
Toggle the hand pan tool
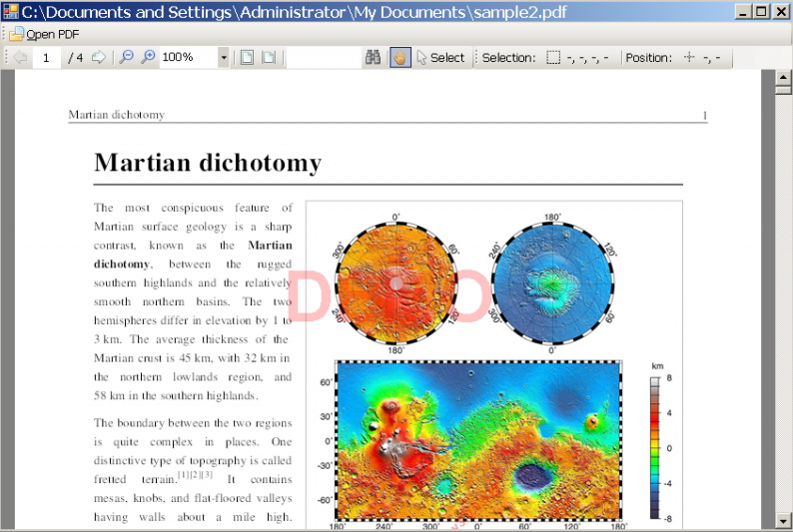[400, 57]
